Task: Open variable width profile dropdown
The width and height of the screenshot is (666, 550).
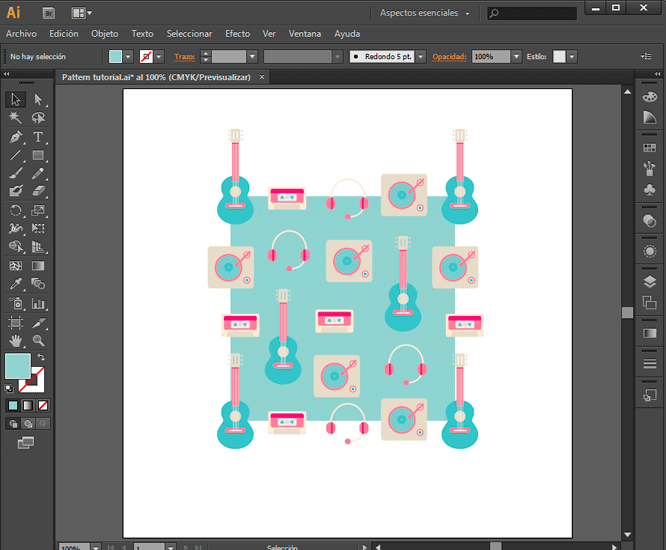Action: coord(338,56)
